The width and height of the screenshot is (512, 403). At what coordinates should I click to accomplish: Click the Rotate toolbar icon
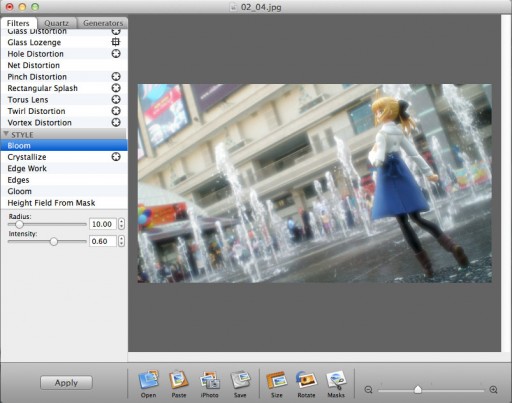click(306, 380)
